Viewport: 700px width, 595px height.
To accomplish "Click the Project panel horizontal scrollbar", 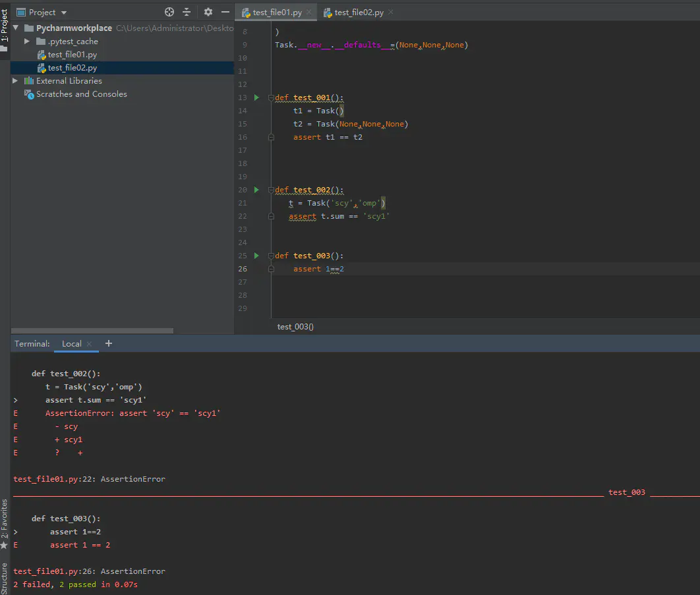I will coord(92,331).
